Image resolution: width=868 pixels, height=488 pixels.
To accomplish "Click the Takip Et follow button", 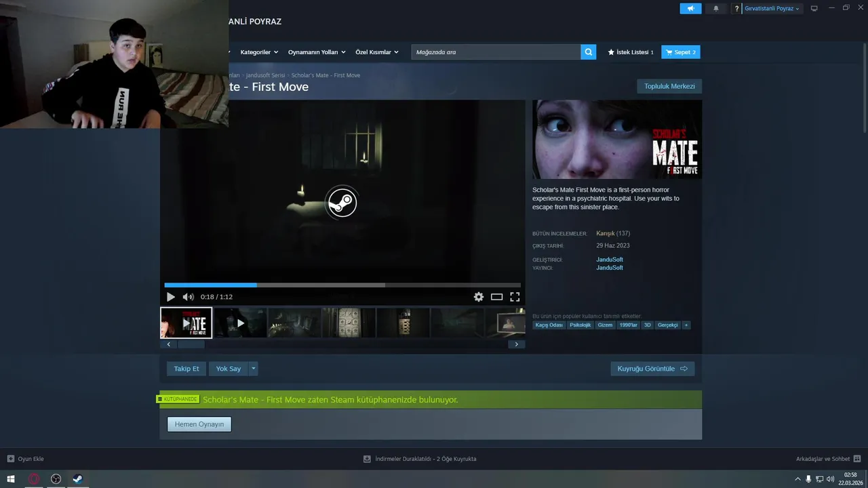I will [186, 369].
